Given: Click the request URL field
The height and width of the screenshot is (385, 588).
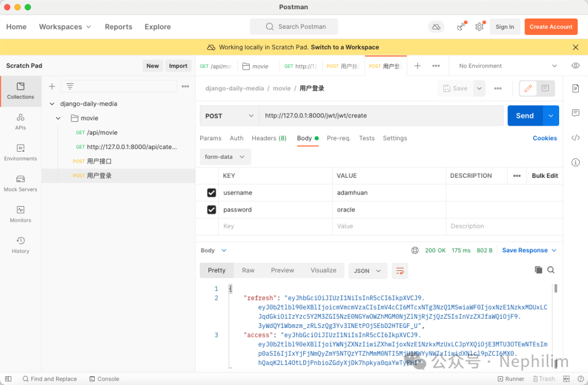Looking at the screenshot, I should 381,116.
